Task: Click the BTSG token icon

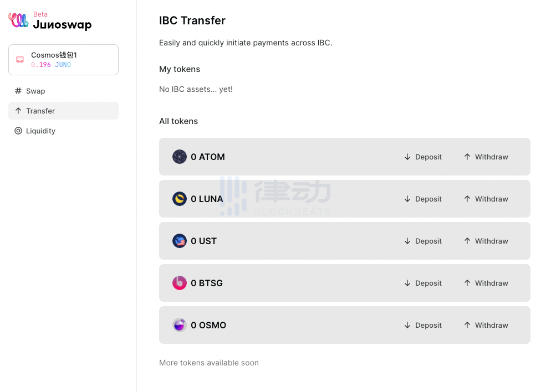Action: [x=180, y=283]
